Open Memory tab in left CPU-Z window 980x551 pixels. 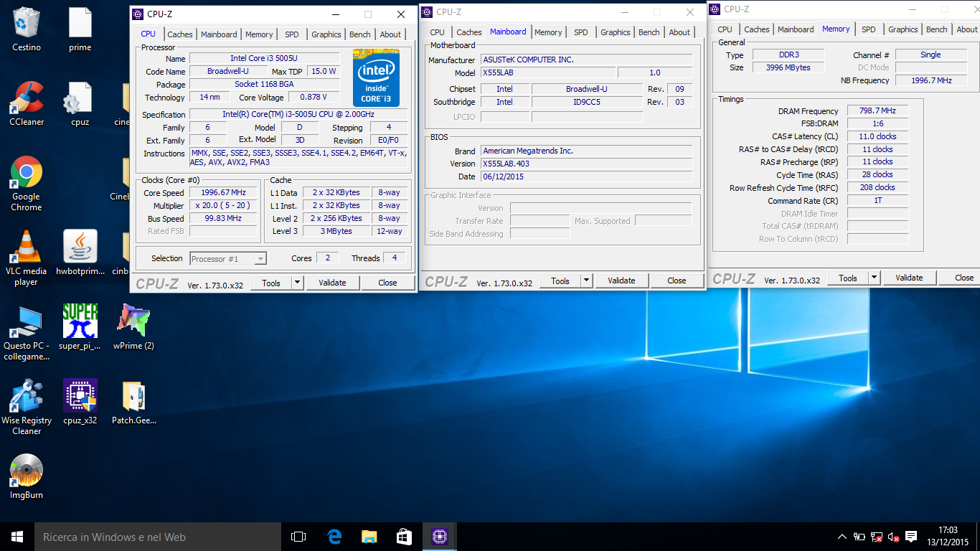259,34
